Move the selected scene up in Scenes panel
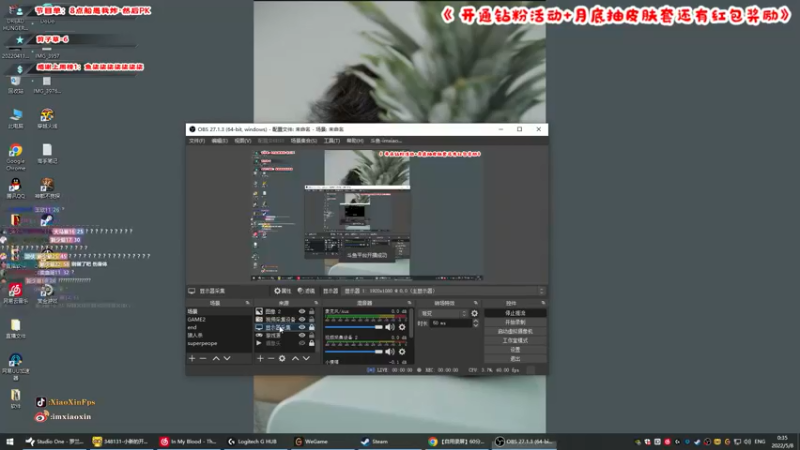The width and height of the screenshot is (800, 450). (216, 359)
